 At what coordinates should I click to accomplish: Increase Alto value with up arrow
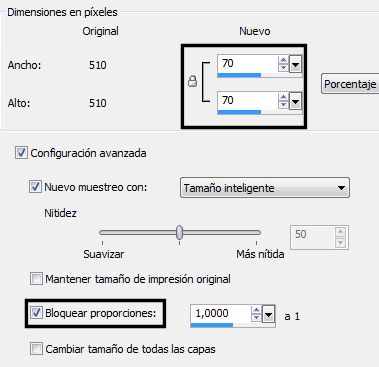(283, 97)
